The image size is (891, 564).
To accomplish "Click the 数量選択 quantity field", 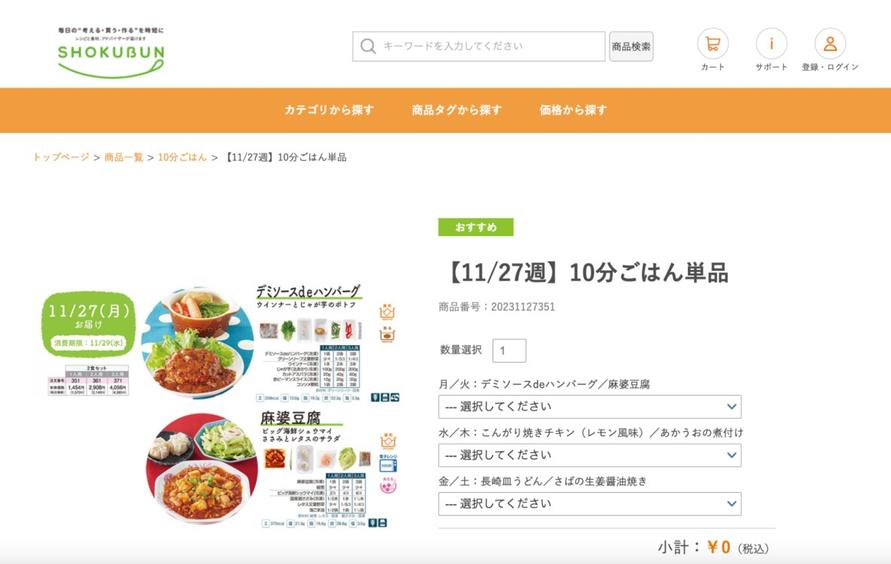I will (x=509, y=350).
